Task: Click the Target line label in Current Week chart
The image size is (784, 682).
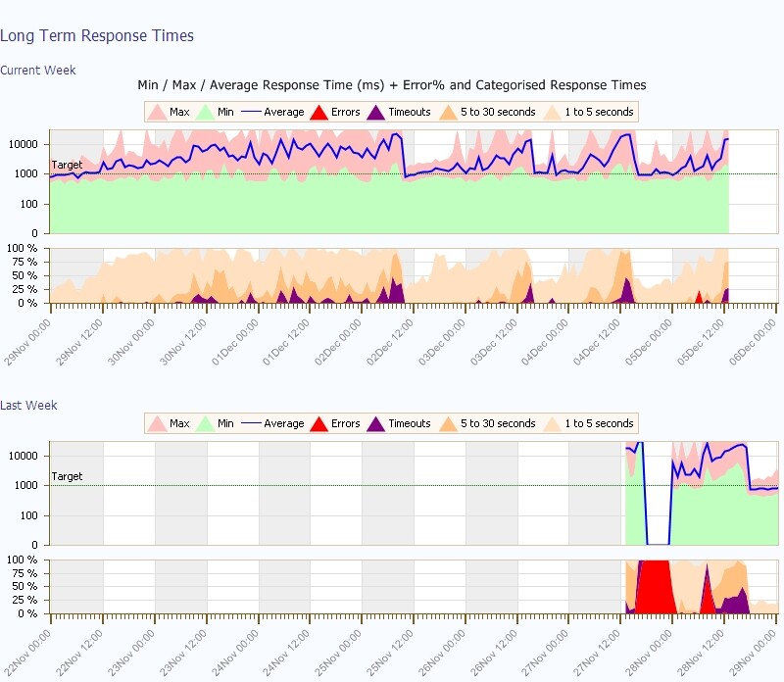Action: [67, 165]
